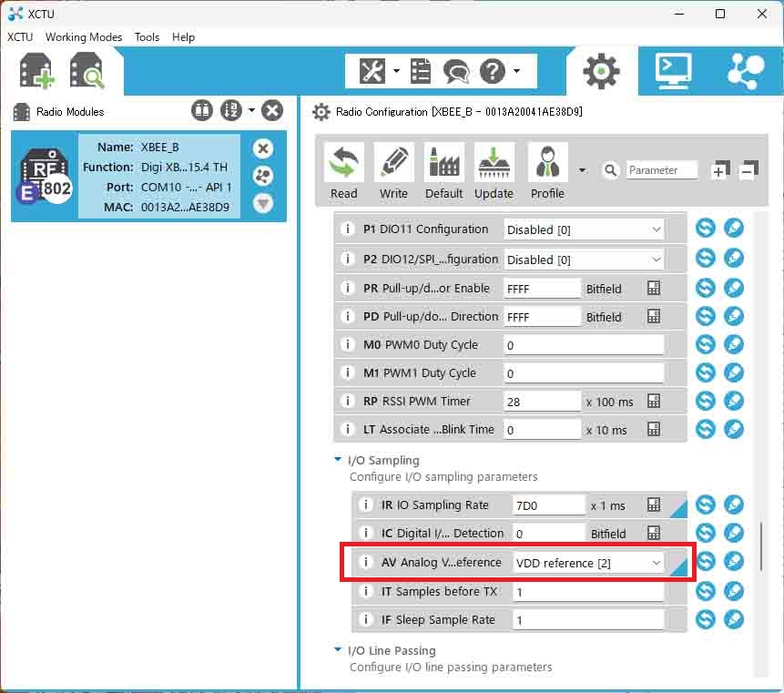The height and width of the screenshot is (693, 784).
Task: Click the IT Samples before TX field
Action: coord(588,592)
